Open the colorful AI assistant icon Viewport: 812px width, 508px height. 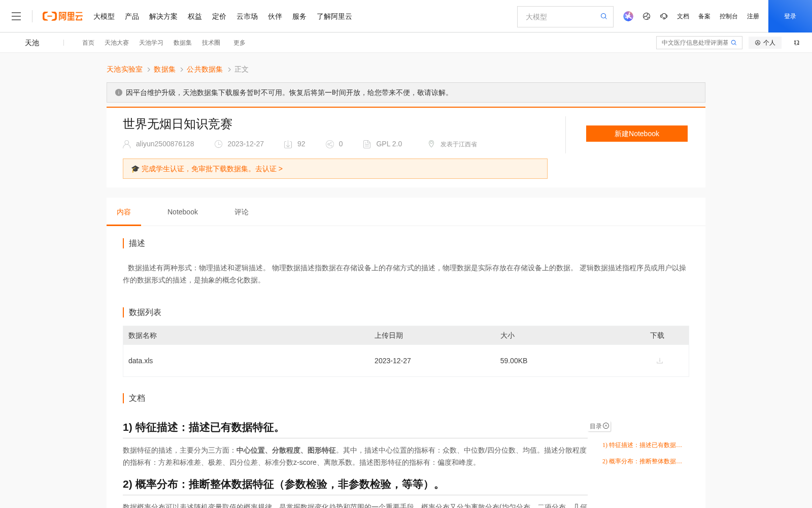coord(628,16)
